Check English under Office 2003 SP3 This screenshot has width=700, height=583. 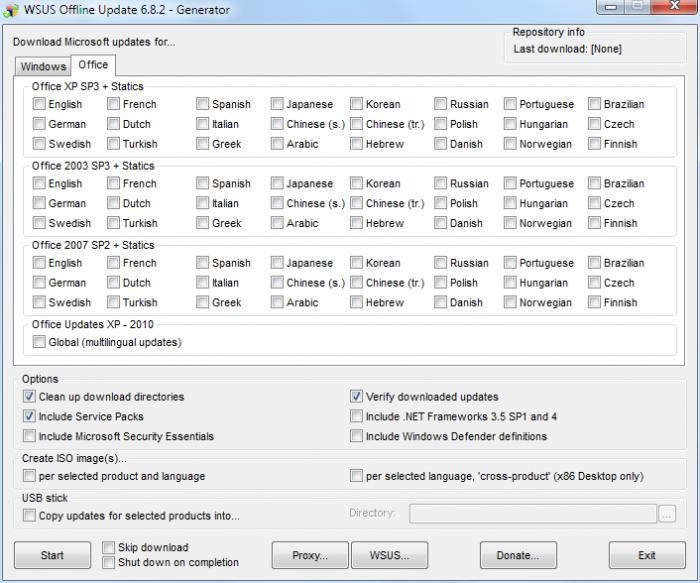[x=39, y=183]
